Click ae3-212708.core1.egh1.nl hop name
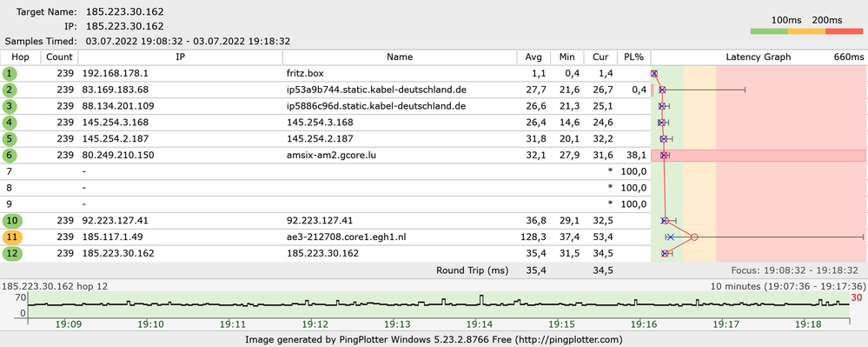Image resolution: width=868 pixels, height=347 pixels. (x=347, y=237)
